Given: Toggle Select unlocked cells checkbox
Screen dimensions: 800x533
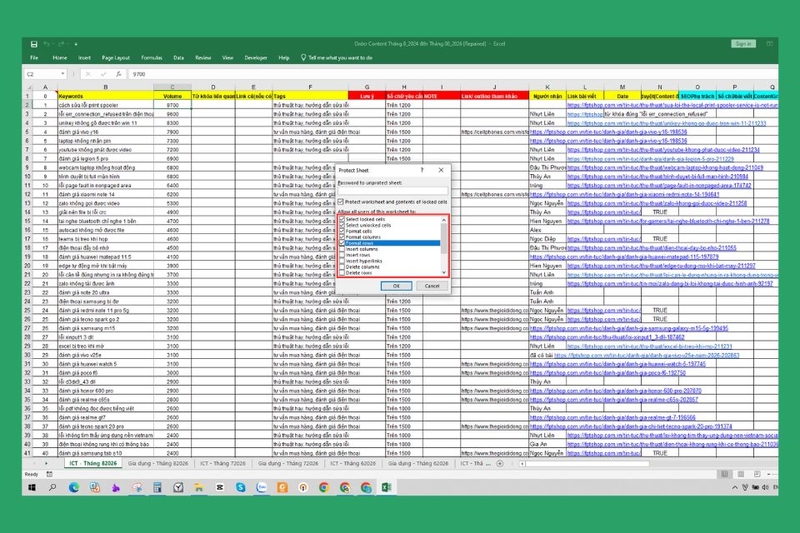Looking at the screenshot, I should pos(342,225).
